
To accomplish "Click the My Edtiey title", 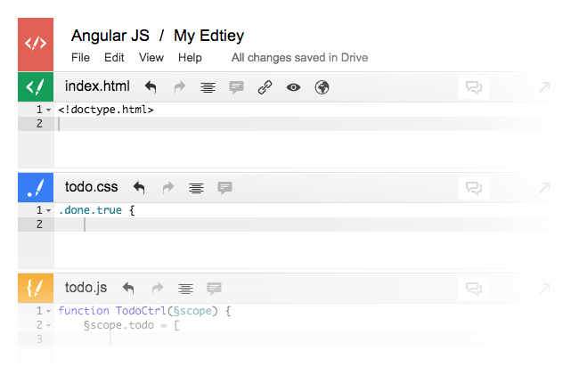I will coord(208,36).
